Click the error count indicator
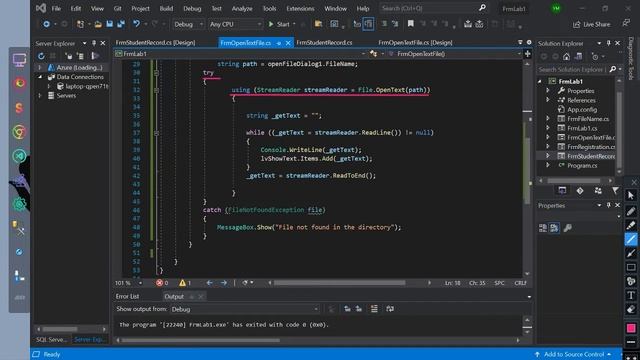 pyautogui.click(x=162, y=283)
